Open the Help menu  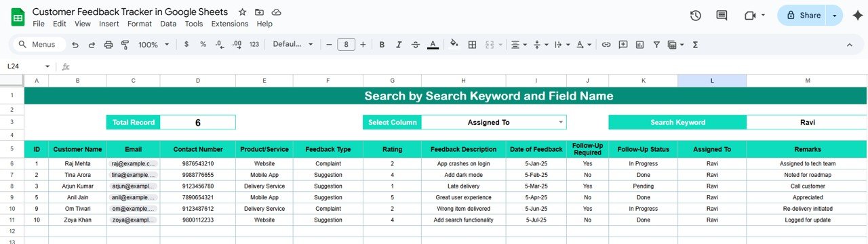pos(264,24)
